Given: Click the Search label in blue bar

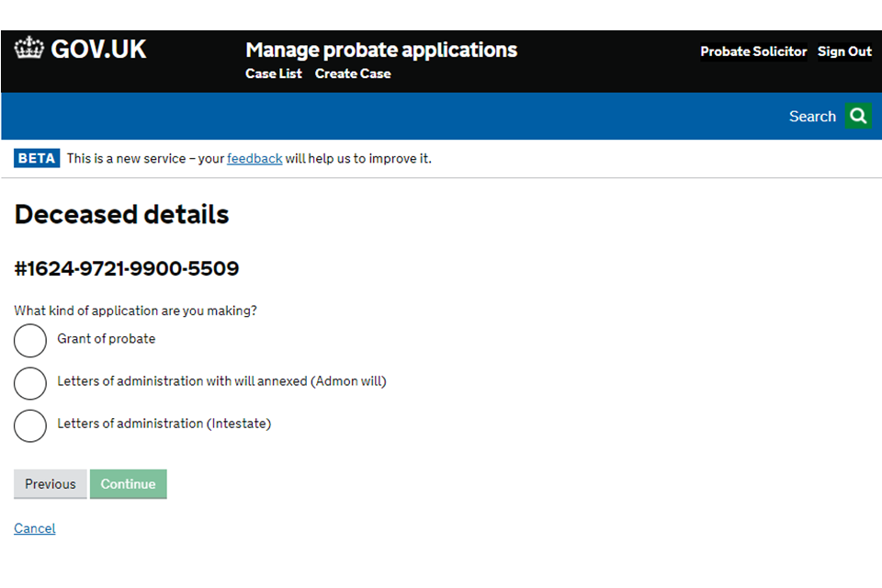Looking at the screenshot, I should [x=812, y=117].
